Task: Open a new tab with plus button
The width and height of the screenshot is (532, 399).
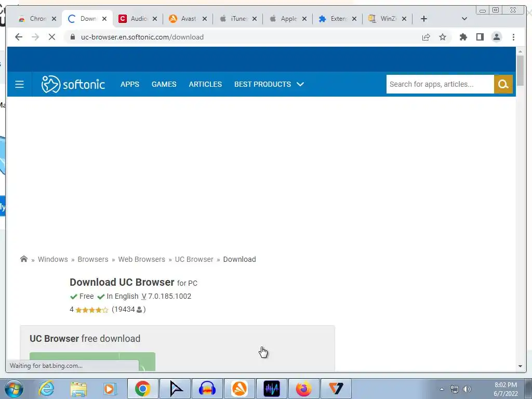Action: click(423, 19)
